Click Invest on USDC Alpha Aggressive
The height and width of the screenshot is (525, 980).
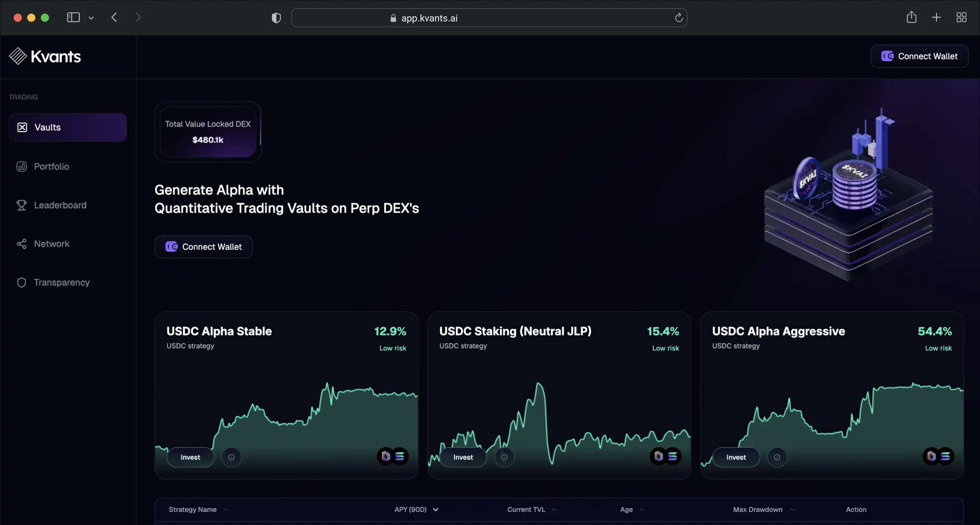click(x=736, y=457)
